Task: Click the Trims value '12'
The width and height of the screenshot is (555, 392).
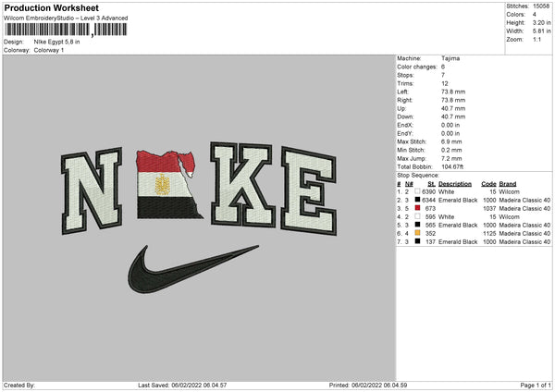Action: click(445, 83)
